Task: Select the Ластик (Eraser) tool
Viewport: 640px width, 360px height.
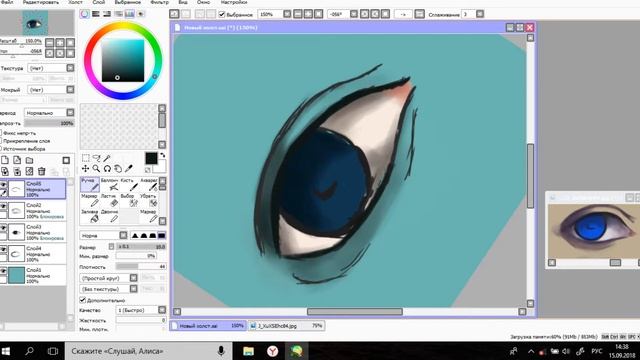Action: 109,200
